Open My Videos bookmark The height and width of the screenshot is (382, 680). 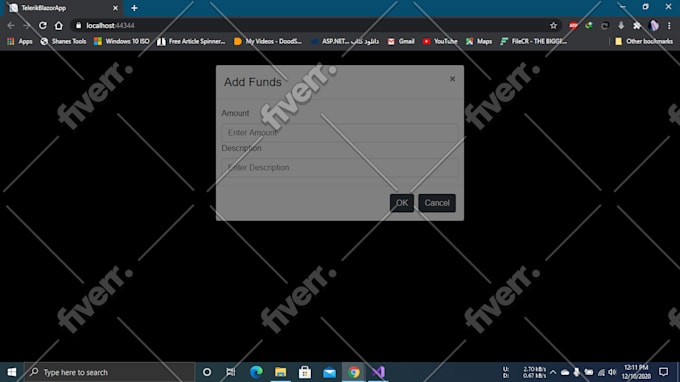(x=268, y=41)
